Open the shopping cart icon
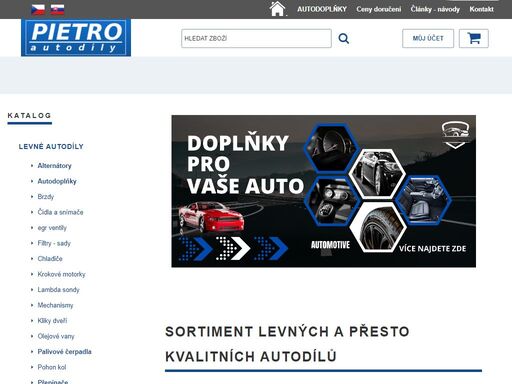This screenshot has width=512, height=384. (474, 39)
